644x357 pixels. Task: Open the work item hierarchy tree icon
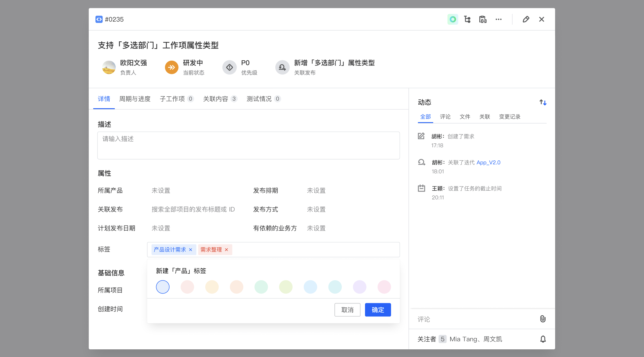coord(467,19)
